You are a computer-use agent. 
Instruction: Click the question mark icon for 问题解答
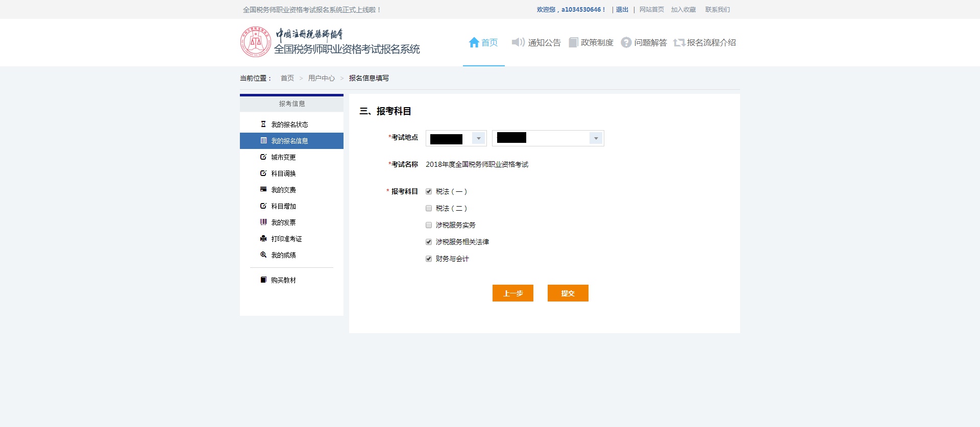(x=626, y=42)
